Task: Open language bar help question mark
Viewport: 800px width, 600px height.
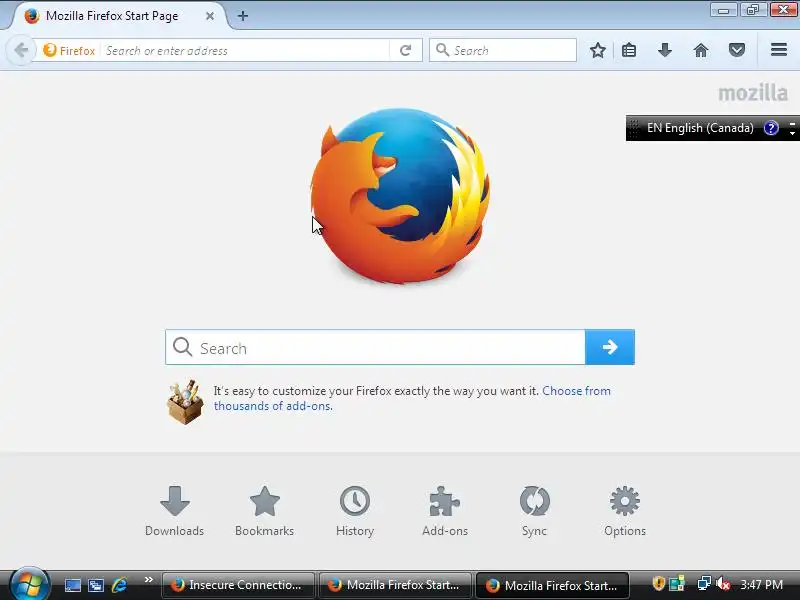Action: click(x=770, y=128)
